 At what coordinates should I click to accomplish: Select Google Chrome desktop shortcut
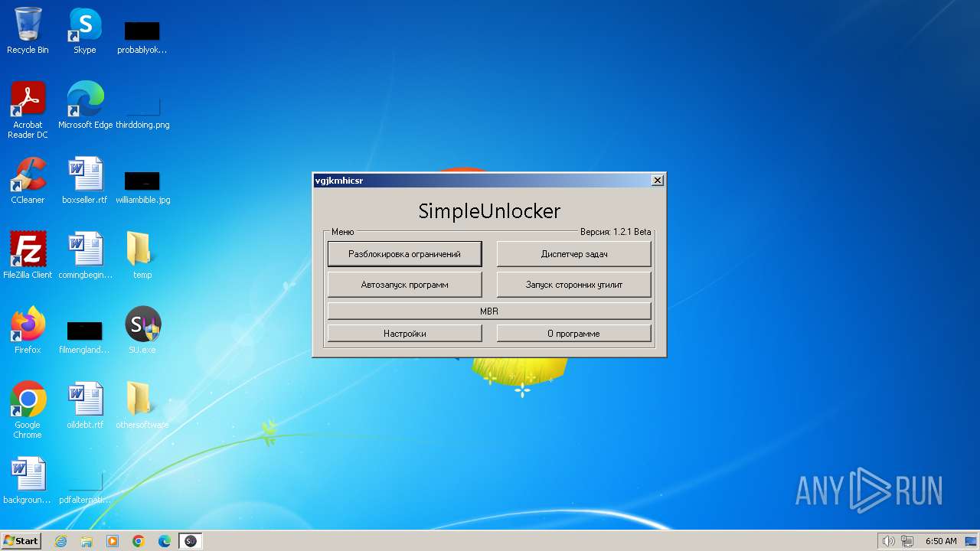28,410
